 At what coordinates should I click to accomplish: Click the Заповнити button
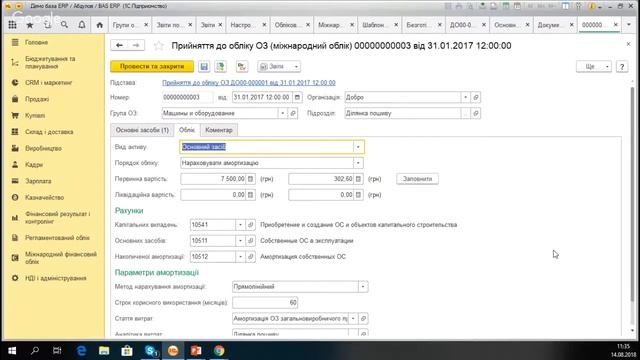[x=417, y=179]
